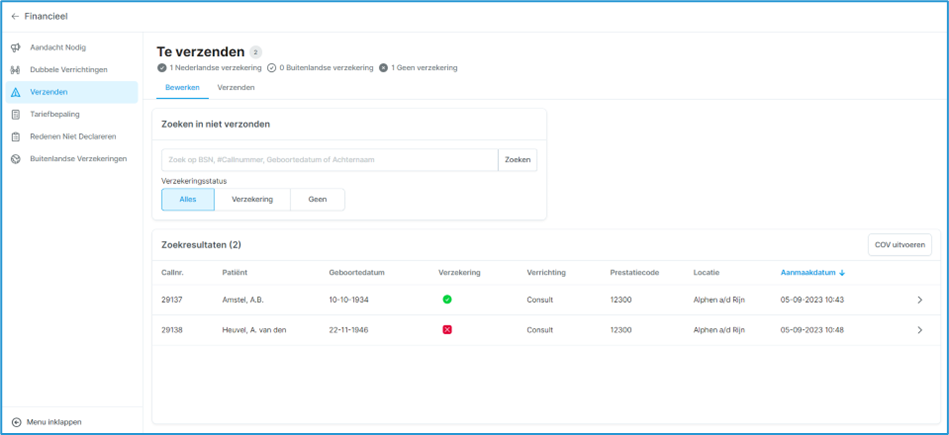Click the back arrow next to Financieel
Viewport: 949px width, 435px height.
(15, 17)
